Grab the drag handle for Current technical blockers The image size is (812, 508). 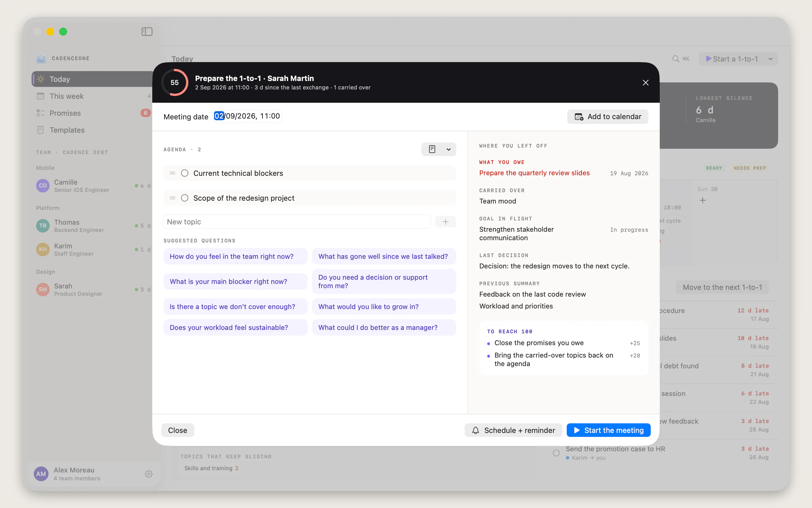tap(173, 173)
